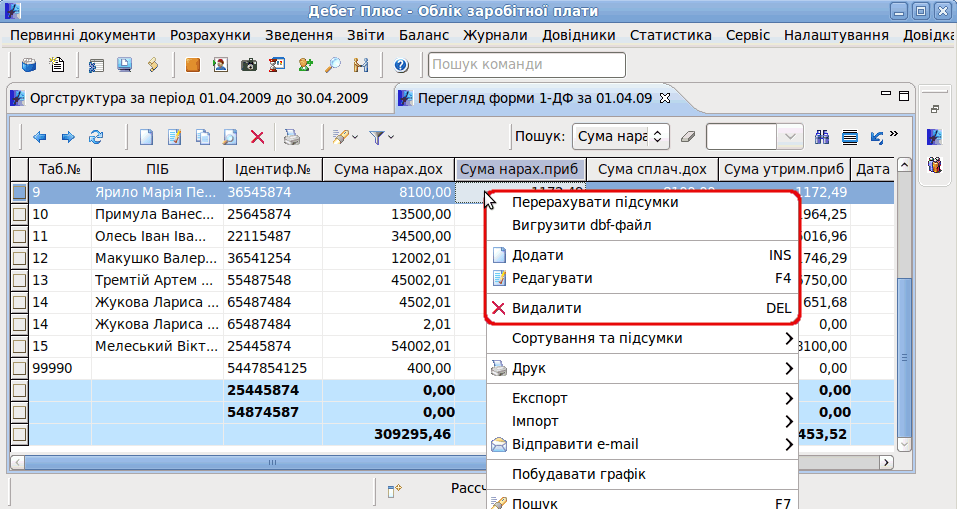Open the Пошук field selector Сума нара
Viewport: 957px width, 509px height.
click(621, 137)
